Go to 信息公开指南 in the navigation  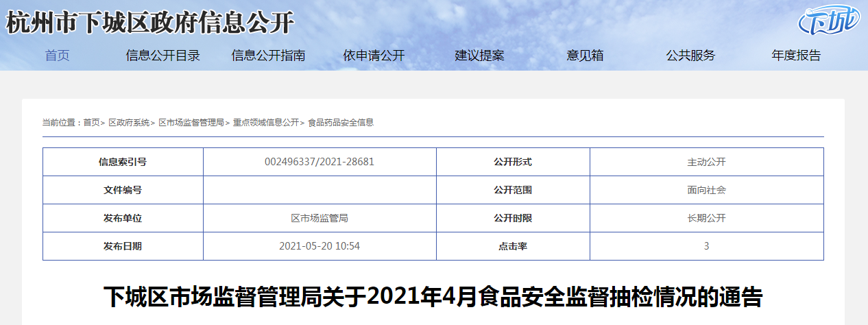pyautogui.click(x=268, y=56)
